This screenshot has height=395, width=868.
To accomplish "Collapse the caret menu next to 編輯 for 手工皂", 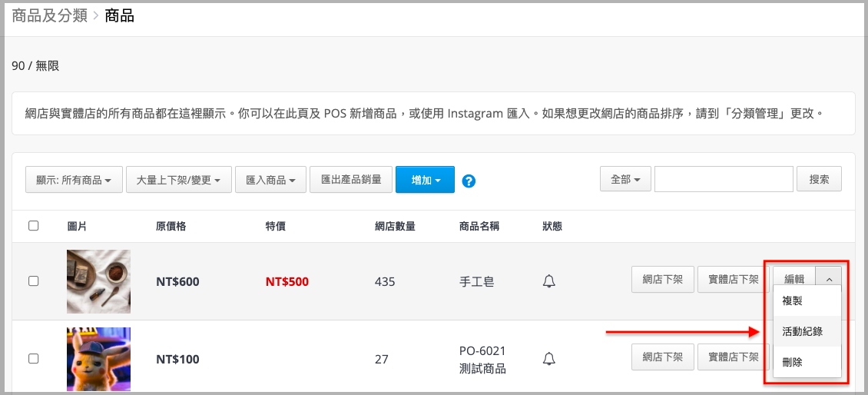I will click(829, 280).
